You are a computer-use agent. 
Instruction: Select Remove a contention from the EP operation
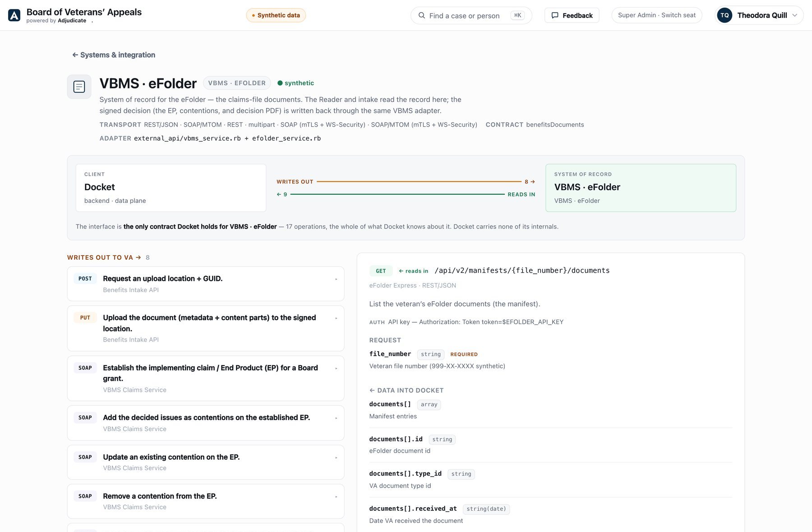tap(206, 501)
